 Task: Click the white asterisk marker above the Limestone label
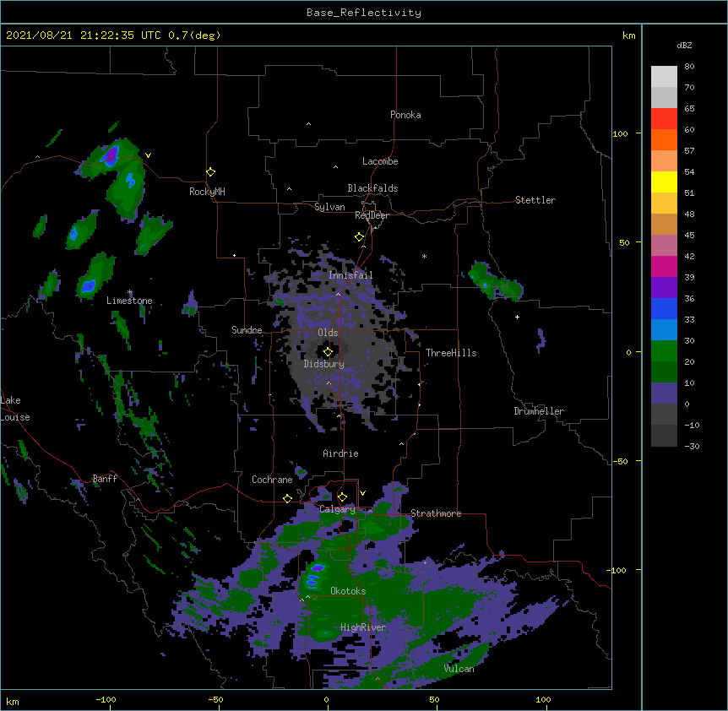tap(130, 292)
